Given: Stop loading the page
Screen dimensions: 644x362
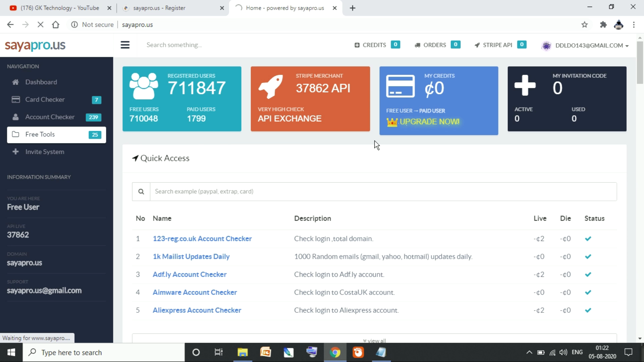Looking at the screenshot, I should (x=40, y=24).
